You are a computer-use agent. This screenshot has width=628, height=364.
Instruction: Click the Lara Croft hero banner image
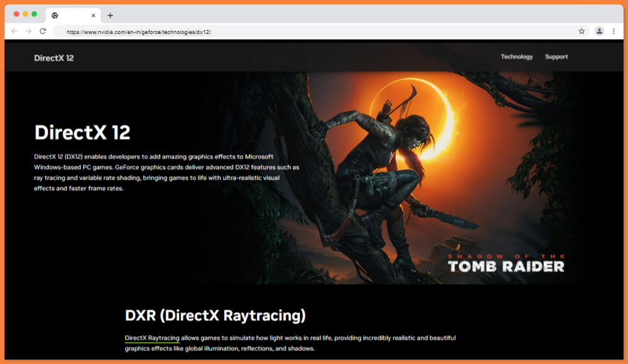[x=377, y=169]
